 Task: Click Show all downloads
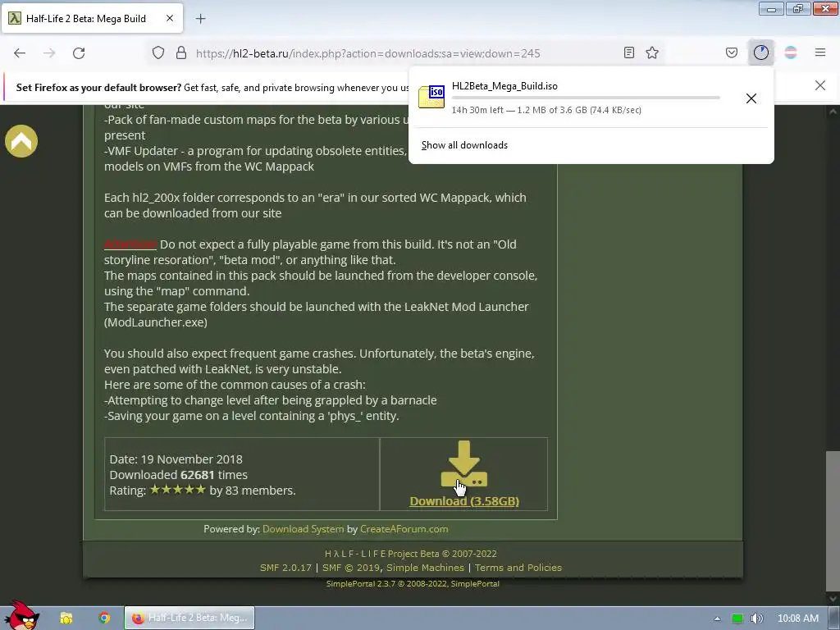pyautogui.click(x=464, y=145)
